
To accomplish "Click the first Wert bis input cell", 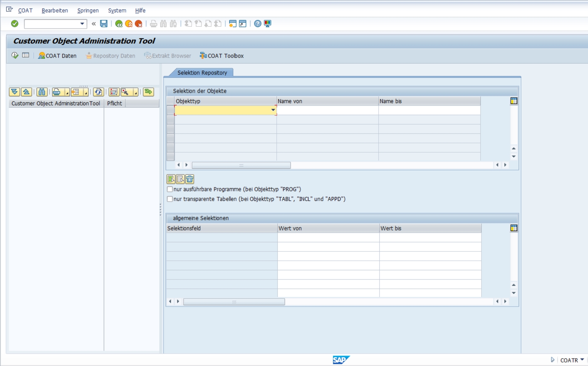I will [430, 238].
